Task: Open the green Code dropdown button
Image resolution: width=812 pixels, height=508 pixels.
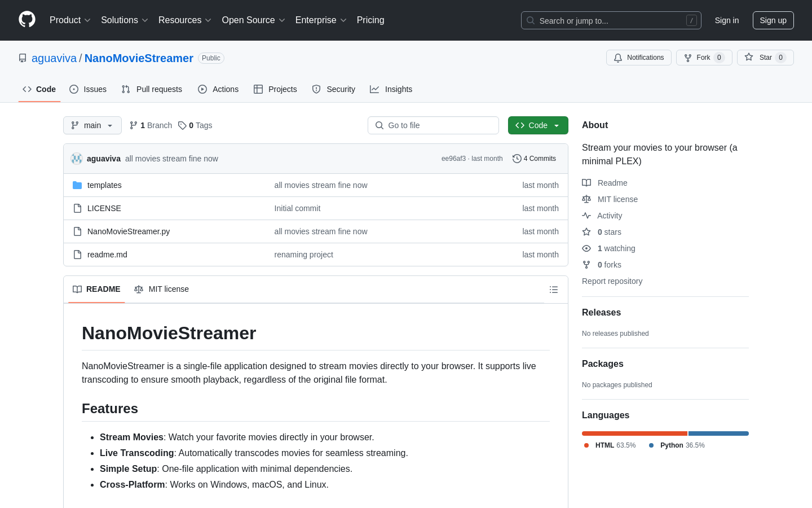Action: pyautogui.click(x=538, y=125)
